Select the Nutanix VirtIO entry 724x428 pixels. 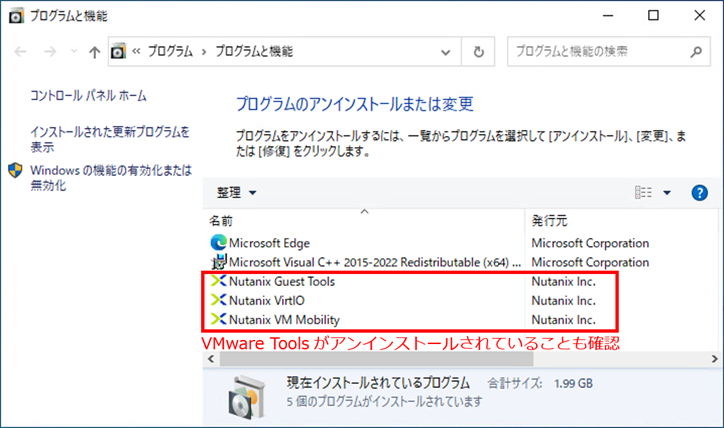point(267,301)
